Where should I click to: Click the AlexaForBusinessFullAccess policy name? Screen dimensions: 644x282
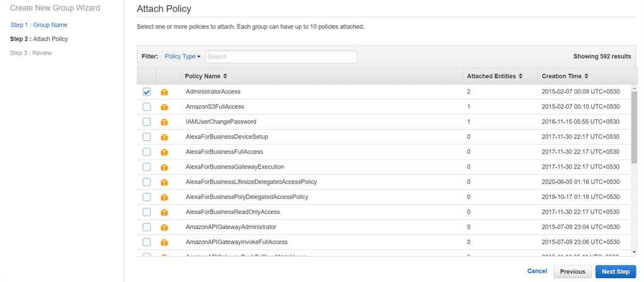224,152
